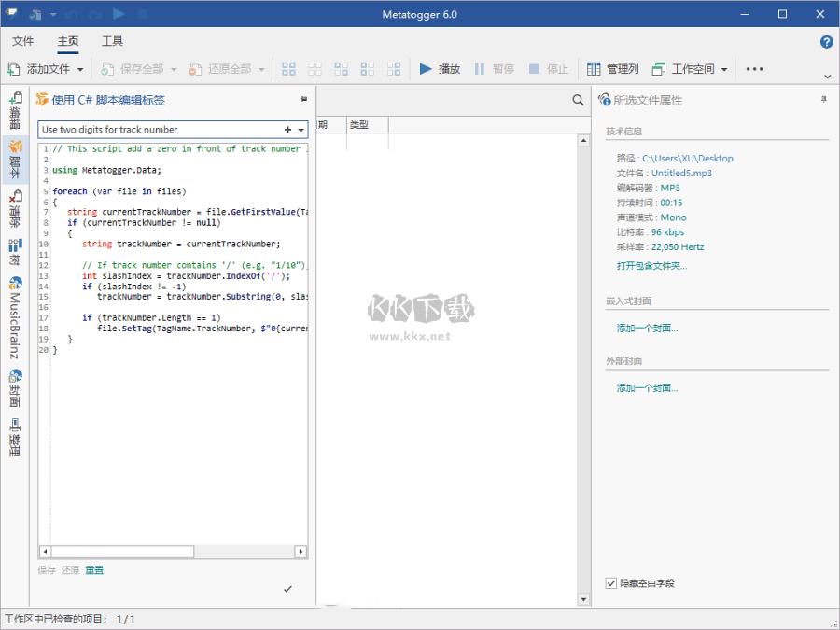Open the 添加文件 dropdown arrow
The image size is (840, 630).
(x=80, y=69)
